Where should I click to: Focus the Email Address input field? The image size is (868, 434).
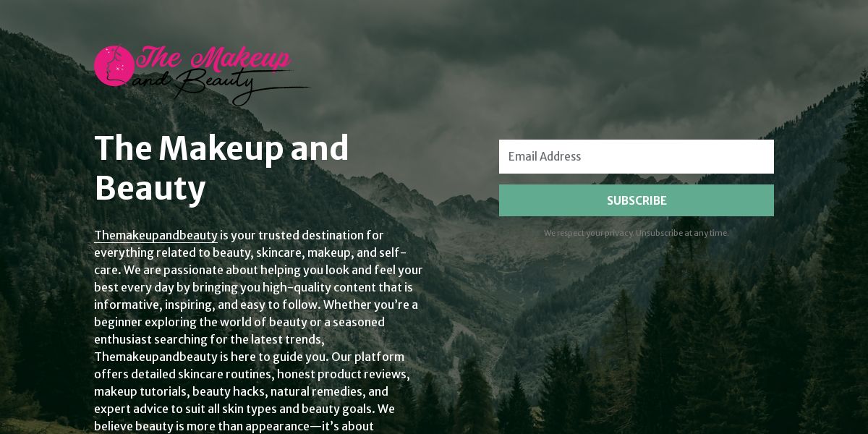(x=637, y=156)
